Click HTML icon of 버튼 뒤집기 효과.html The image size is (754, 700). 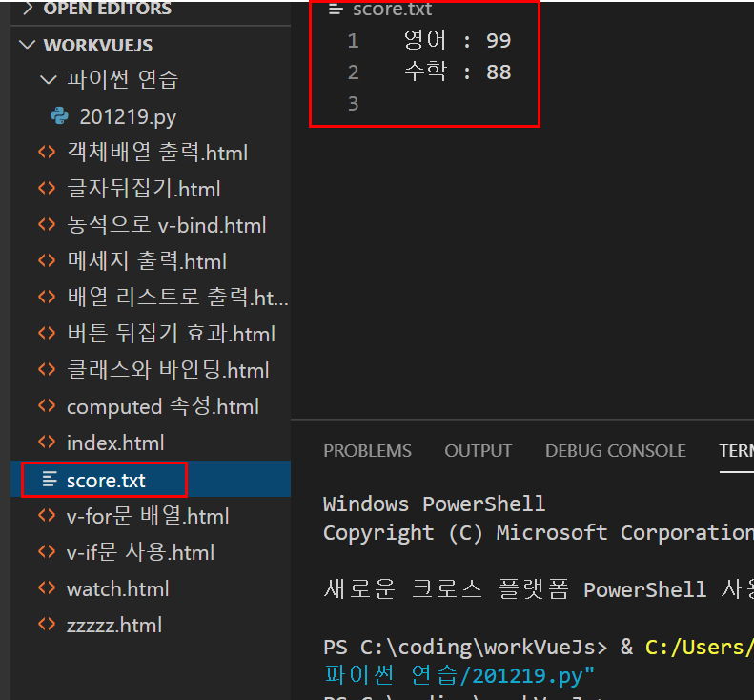[47, 333]
